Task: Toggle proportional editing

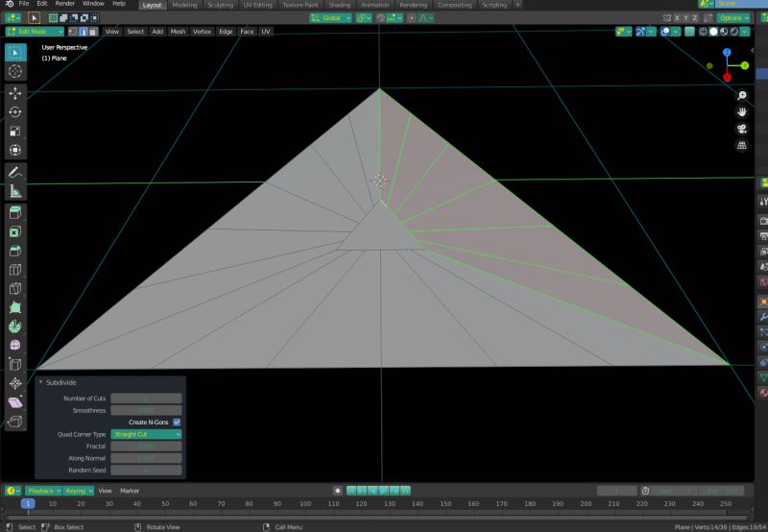Action: click(x=412, y=18)
